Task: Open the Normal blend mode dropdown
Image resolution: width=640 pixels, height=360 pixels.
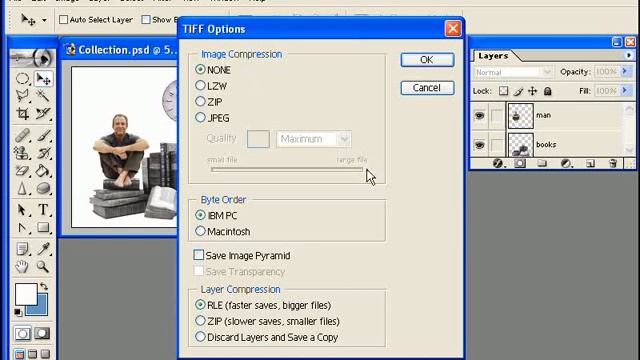Action: pos(513,72)
